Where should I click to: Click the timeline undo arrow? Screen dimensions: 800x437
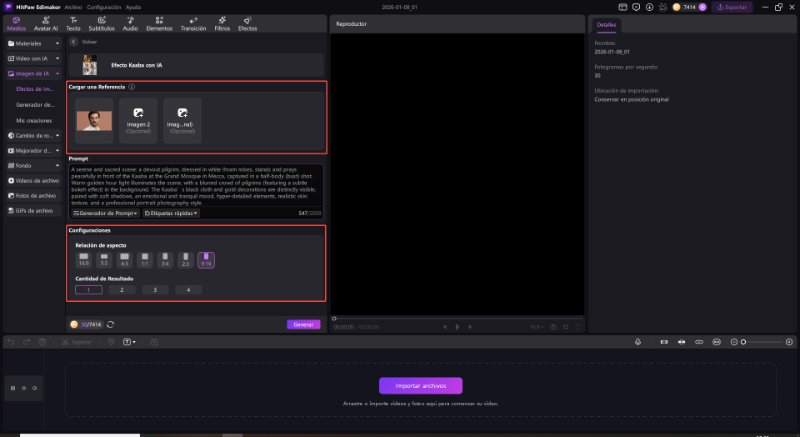tap(10, 342)
